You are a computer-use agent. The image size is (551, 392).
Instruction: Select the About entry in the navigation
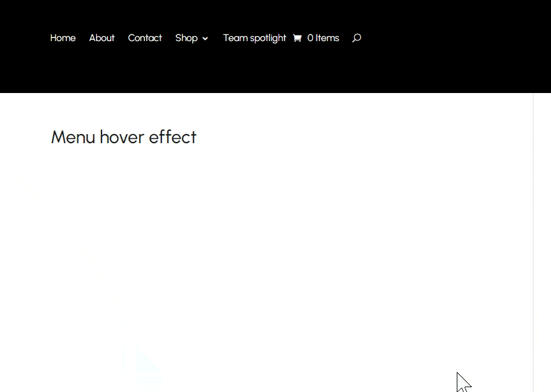[101, 38]
